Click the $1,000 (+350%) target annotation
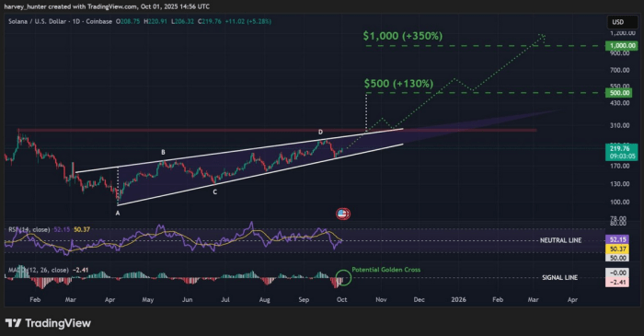Screen dimensions: 644x336 [403, 36]
